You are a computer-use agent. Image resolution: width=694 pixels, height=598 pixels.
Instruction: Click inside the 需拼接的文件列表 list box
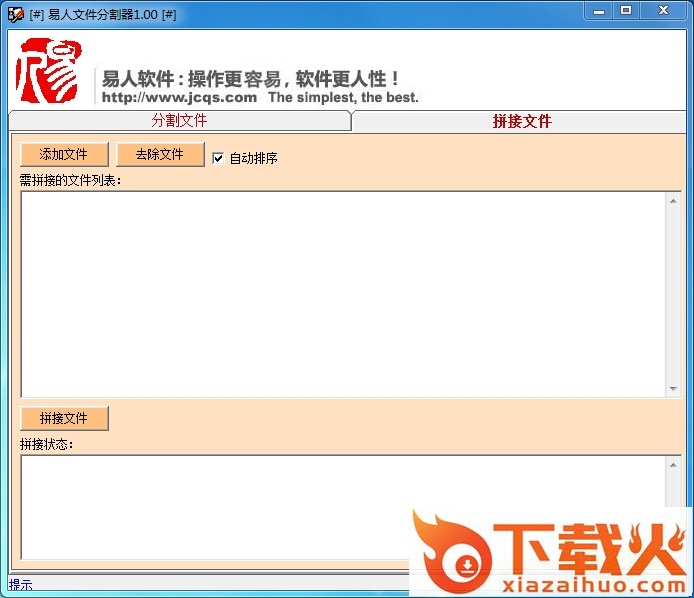tap(343, 294)
